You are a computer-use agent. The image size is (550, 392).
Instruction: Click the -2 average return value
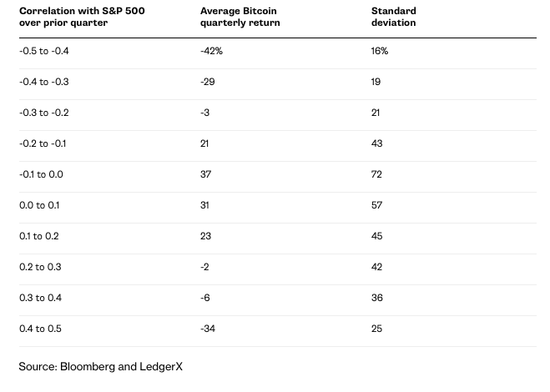tap(206, 268)
